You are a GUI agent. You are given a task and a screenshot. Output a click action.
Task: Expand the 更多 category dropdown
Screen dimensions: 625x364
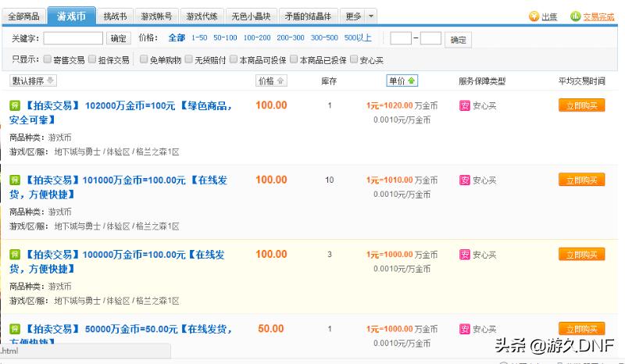tap(371, 16)
